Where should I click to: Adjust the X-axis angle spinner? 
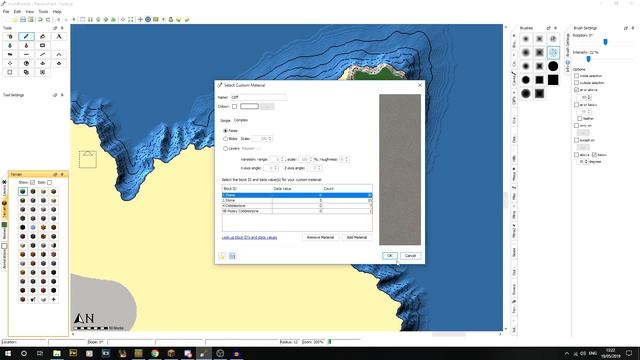270,168
